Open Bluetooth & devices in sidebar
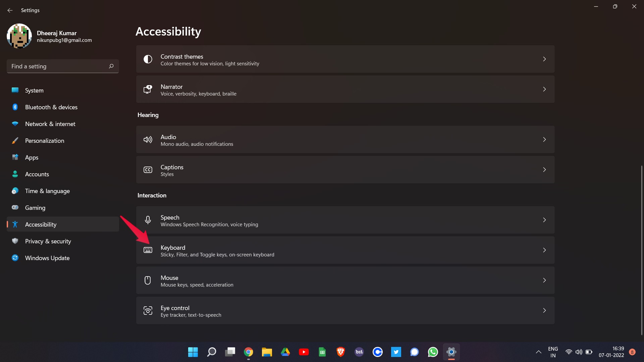Viewport: 644px width, 362px height. 51,107
